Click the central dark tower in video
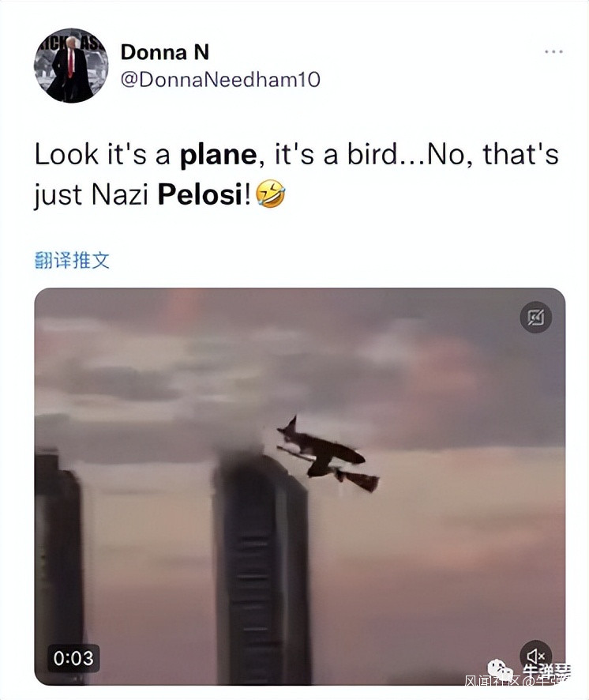The width and height of the screenshot is (589, 700). tap(261, 567)
